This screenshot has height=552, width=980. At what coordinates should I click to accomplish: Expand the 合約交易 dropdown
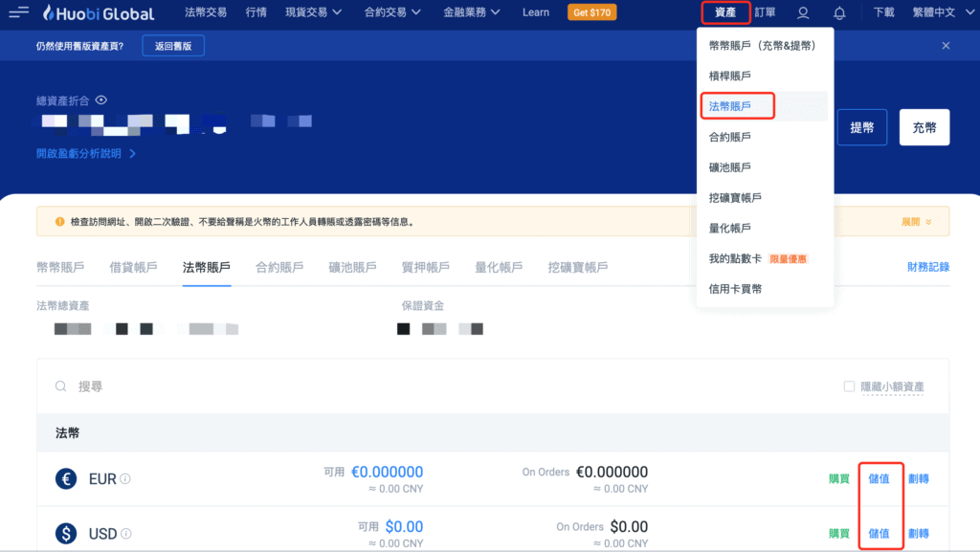pos(392,12)
